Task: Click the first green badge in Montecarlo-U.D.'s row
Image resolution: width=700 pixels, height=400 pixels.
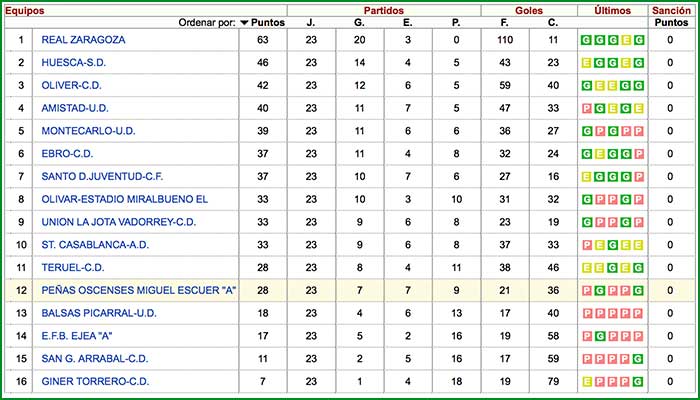Action: point(587,132)
